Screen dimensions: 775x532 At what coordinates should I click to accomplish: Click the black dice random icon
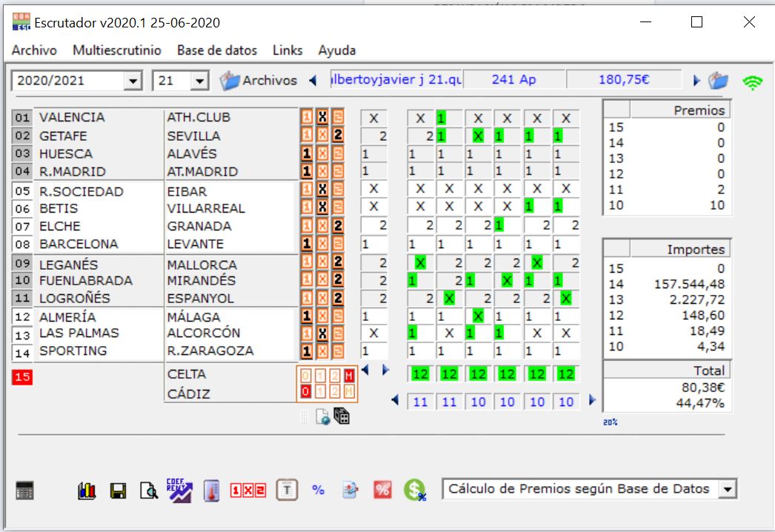click(342, 416)
